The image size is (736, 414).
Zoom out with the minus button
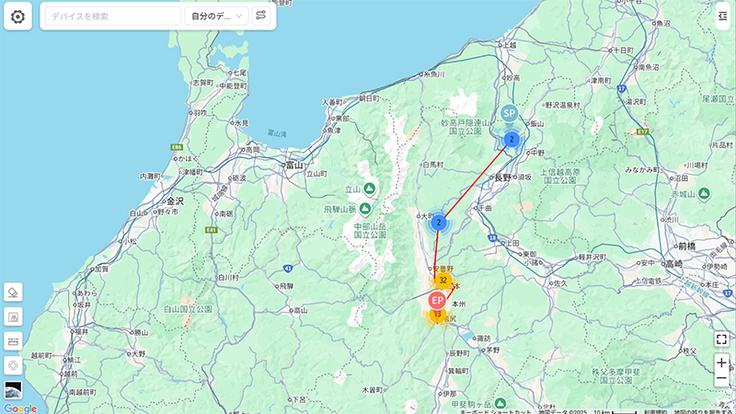click(x=721, y=378)
